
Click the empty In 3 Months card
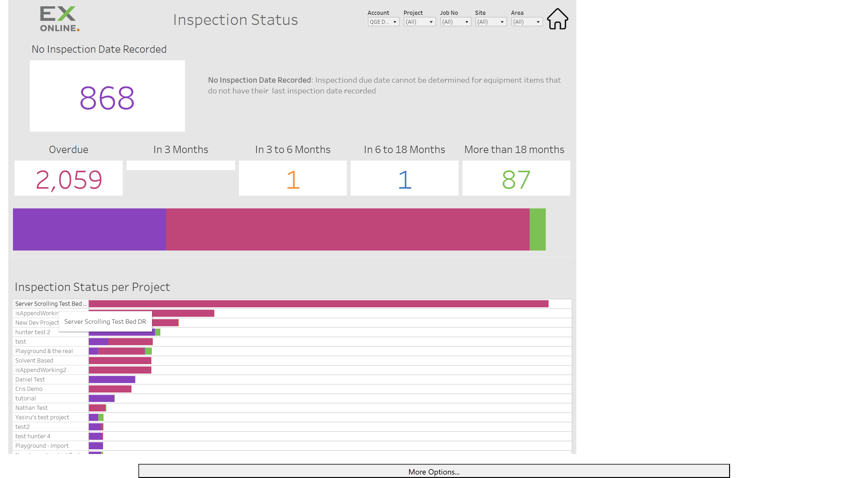click(181, 165)
